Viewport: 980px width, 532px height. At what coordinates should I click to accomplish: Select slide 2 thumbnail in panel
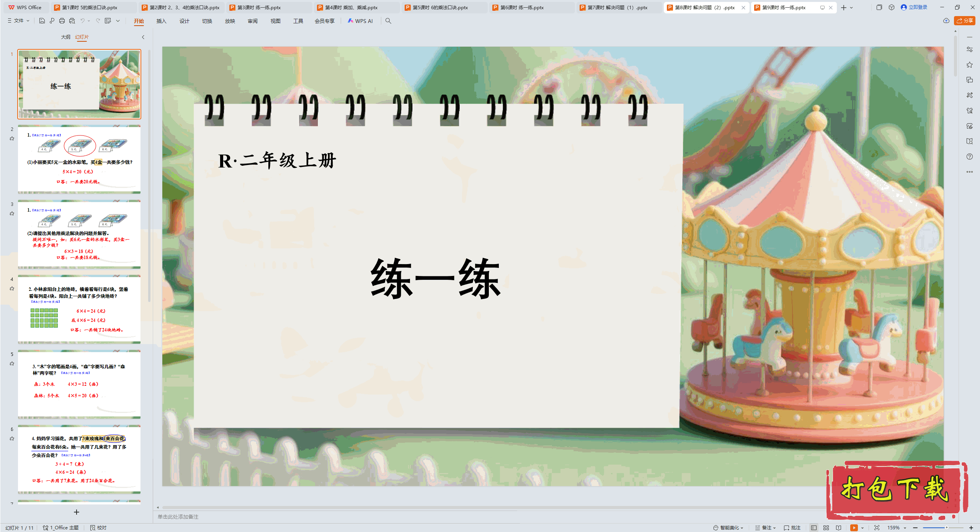tap(79, 159)
